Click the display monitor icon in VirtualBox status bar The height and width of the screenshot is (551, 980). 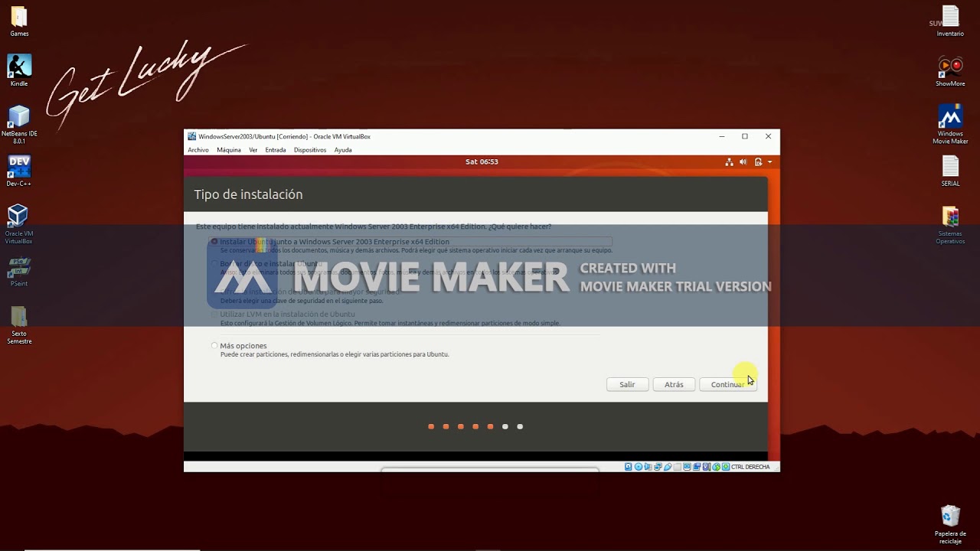pos(688,466)
